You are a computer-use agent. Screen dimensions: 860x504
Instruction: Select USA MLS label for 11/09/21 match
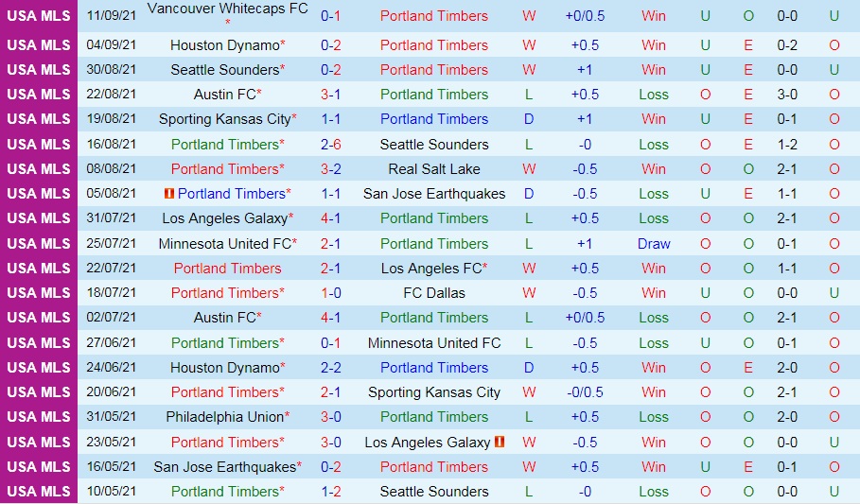(39, 16)
